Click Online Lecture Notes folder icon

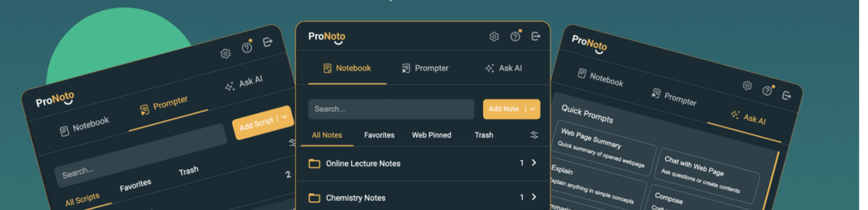[314, 164]
